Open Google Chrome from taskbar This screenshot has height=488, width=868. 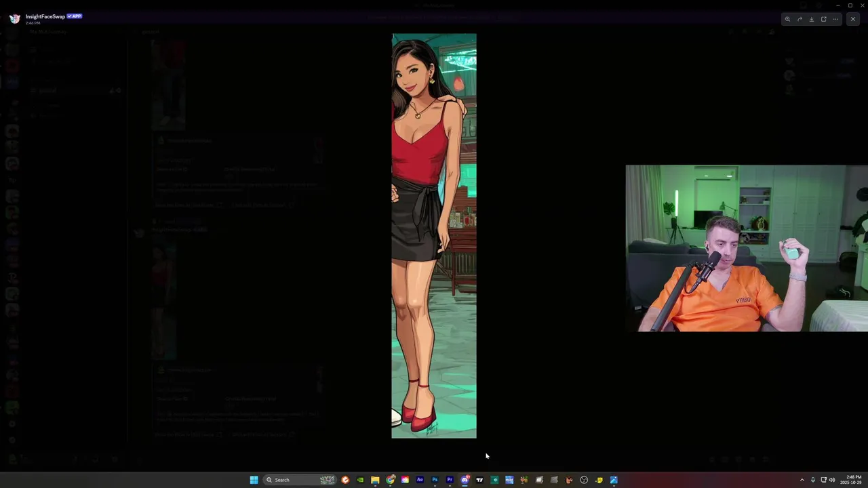(x=390, y=480)
